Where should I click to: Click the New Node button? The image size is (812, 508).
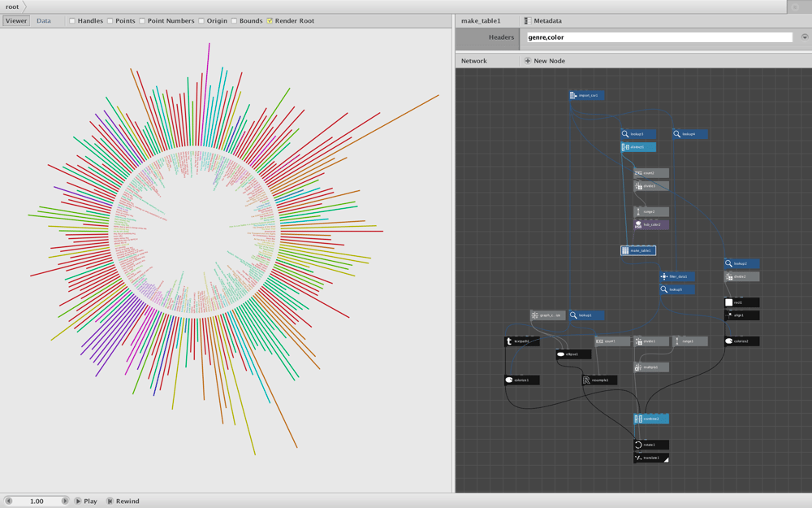pos(544,61)
